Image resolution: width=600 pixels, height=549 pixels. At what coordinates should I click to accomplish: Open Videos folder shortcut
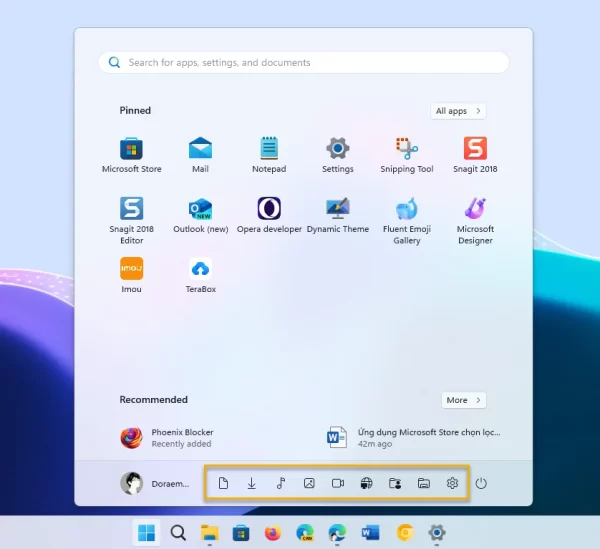(338, 483)
